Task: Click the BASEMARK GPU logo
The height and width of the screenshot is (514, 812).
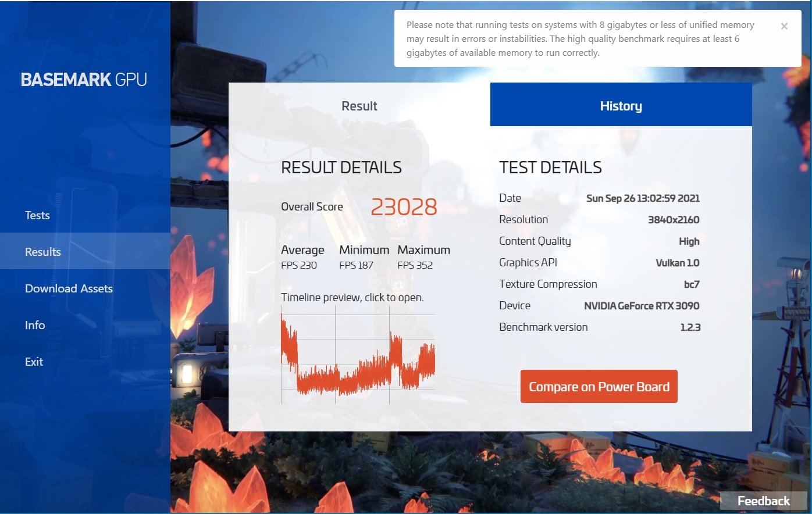Action: coord(84,80)
